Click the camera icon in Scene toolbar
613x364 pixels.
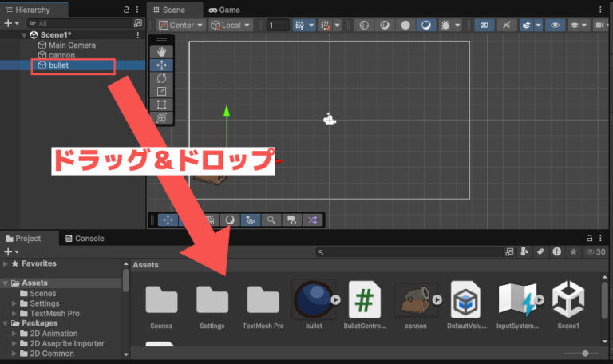[x=599, y=26]
